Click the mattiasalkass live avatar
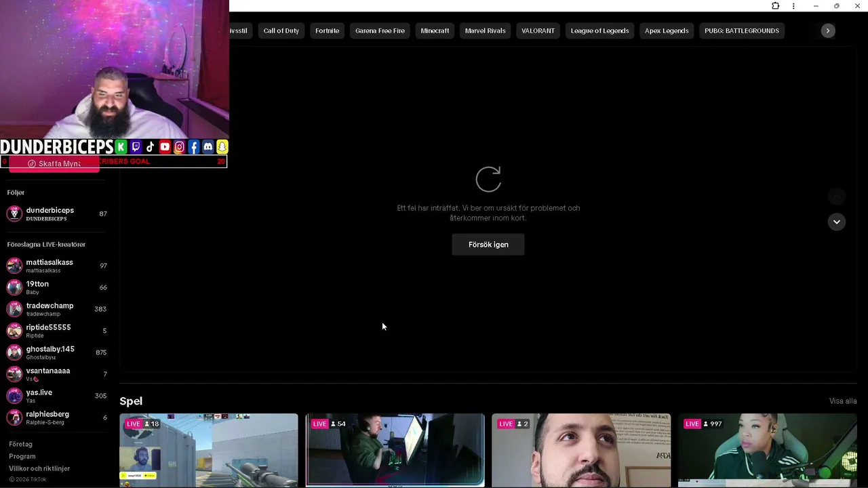The image size is (868, 488). [14, 266]
